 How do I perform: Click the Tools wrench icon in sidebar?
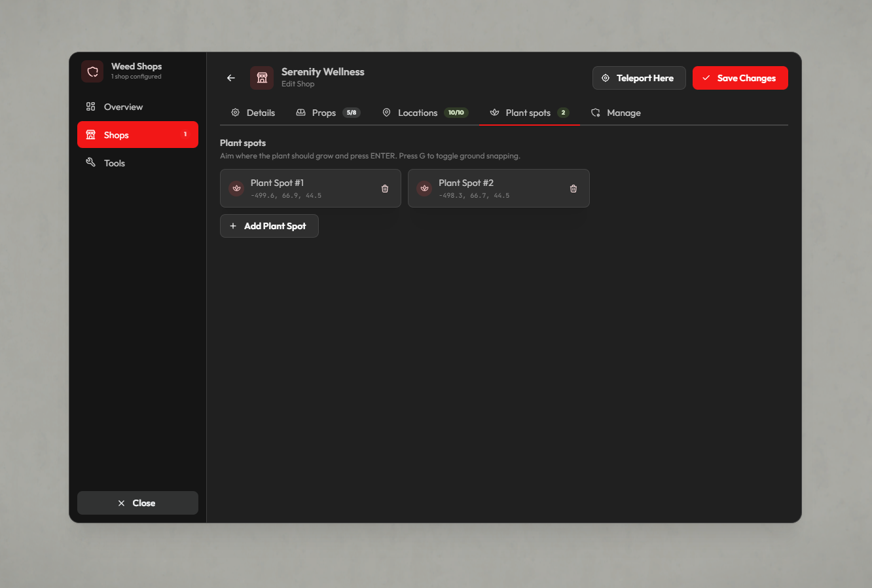coord(91,162)
